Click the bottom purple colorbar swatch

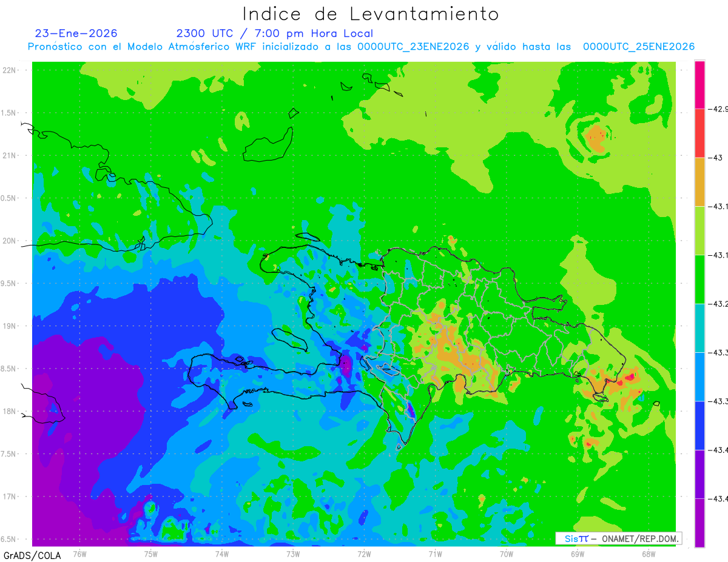click(699, 523)
